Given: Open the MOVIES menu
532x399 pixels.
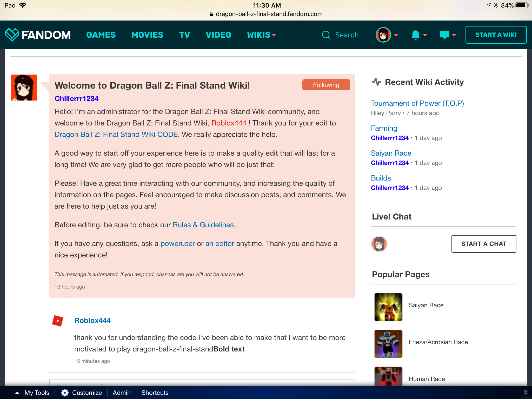Looking at the screenshot, I should click(x=147, y=35).
